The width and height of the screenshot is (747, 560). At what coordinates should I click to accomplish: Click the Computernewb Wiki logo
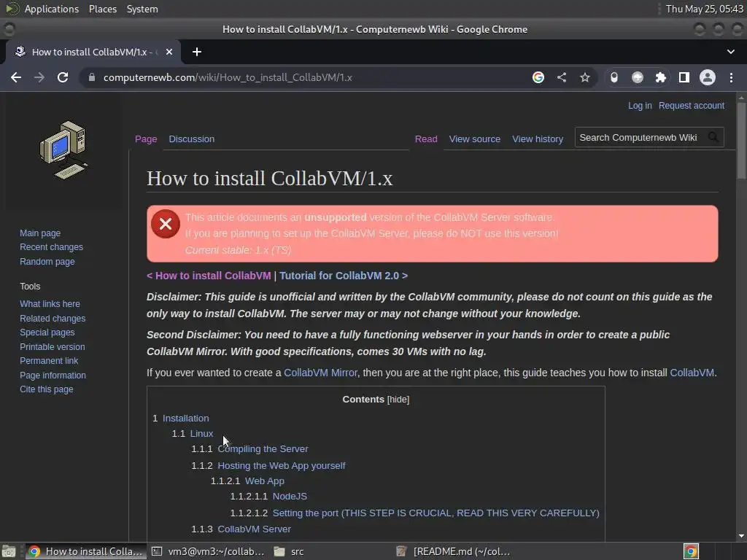point(63,150)
